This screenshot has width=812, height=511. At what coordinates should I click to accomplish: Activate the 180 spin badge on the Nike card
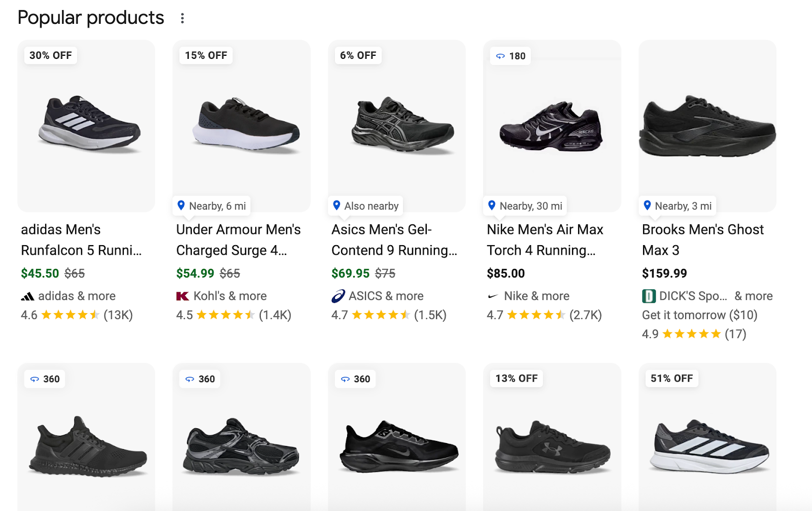tap(511, 56)
